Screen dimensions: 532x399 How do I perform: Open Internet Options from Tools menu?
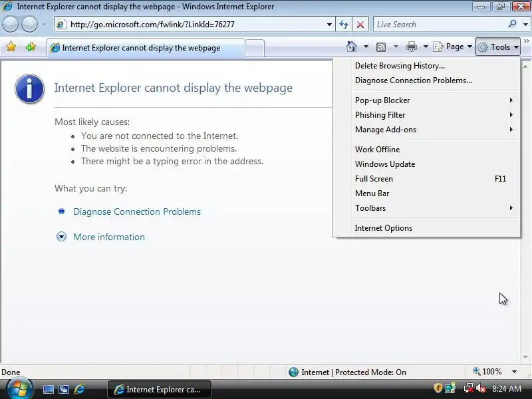pyautogui.click(x=426, y=228)
